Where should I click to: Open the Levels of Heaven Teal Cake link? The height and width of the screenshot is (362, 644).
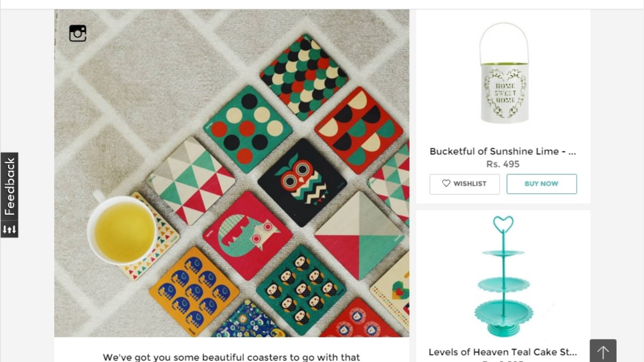click(x=503, y=352)
